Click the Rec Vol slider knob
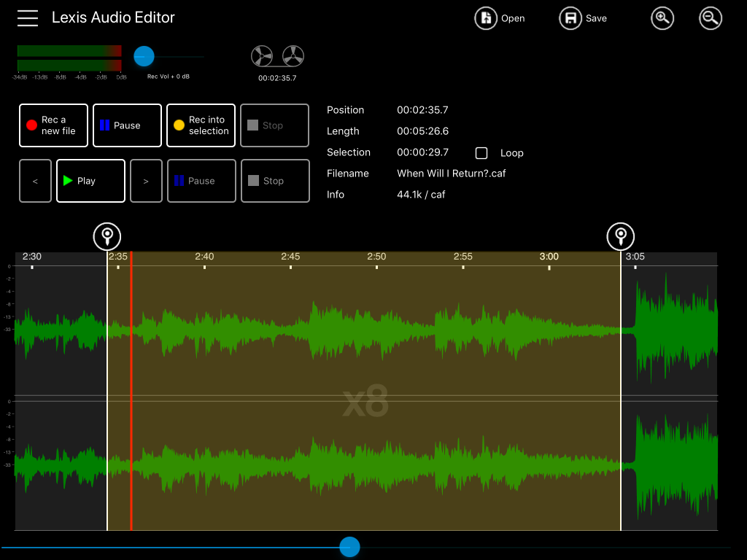Image resolution: width=747 pixels, height=560 pixels. pyautogui.click(x=144, y=56)
